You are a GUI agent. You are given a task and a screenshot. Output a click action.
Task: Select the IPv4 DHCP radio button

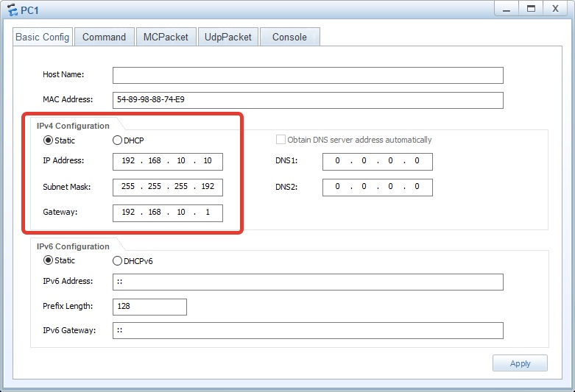tap(117, 140)
